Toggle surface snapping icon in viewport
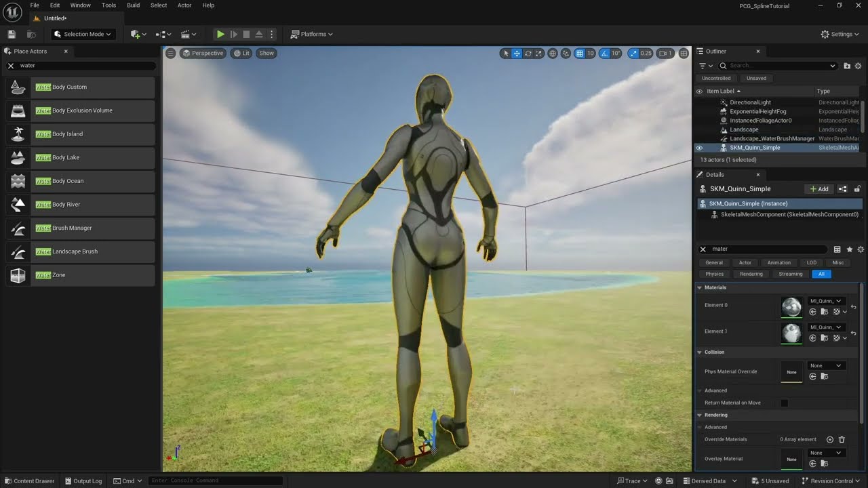Screen dimensions: 868x488 point(566,53)
